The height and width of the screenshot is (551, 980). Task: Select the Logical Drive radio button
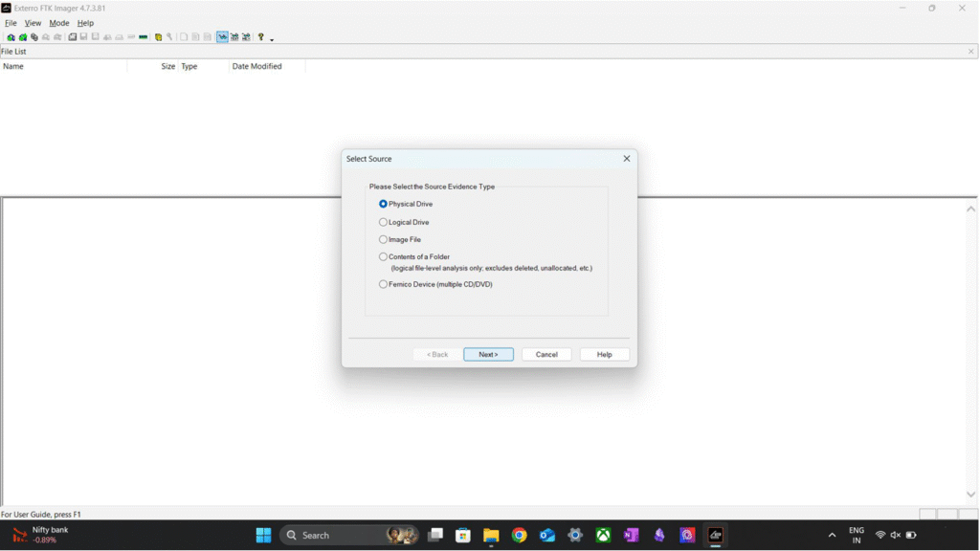pos(384,222)
